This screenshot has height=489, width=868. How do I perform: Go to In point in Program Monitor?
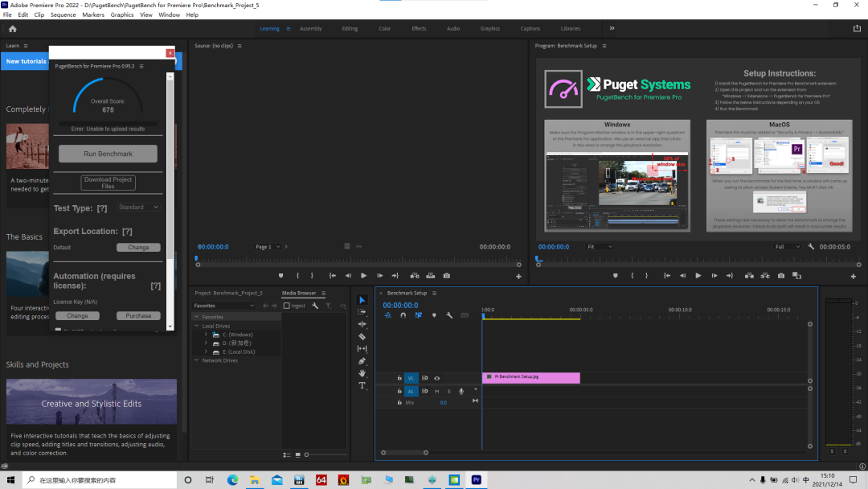667,276
